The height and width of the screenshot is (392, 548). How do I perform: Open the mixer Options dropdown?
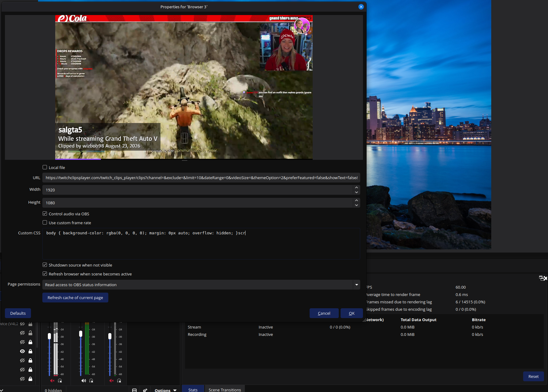(x=166, y=390)
